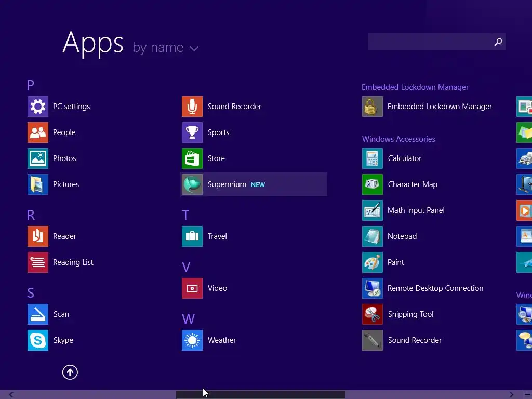This screenshot has width=532, height=399.
Task: Click the NEW badge beside Supermium
Action: [258, 184]
